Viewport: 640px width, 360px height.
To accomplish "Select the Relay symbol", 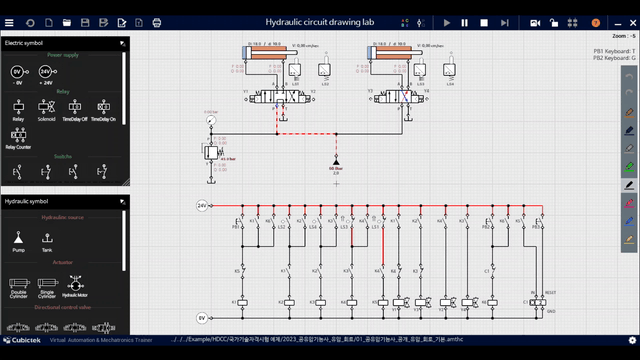I will tap(18, 110).
